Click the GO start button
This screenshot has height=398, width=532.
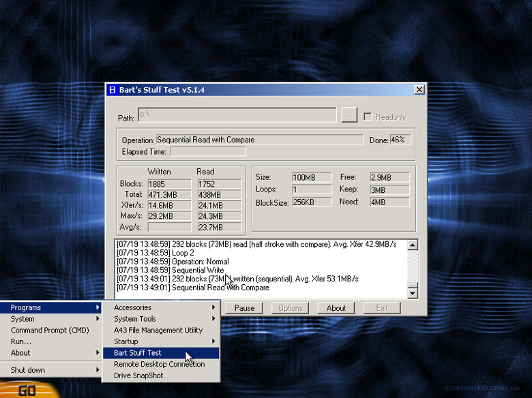[27, 391]
